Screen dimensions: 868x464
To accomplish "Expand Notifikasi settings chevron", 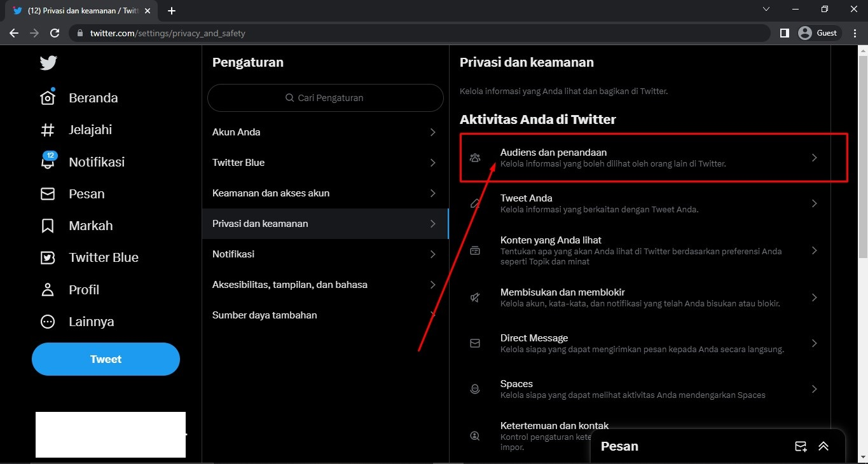I will click(x=432, y=254).
